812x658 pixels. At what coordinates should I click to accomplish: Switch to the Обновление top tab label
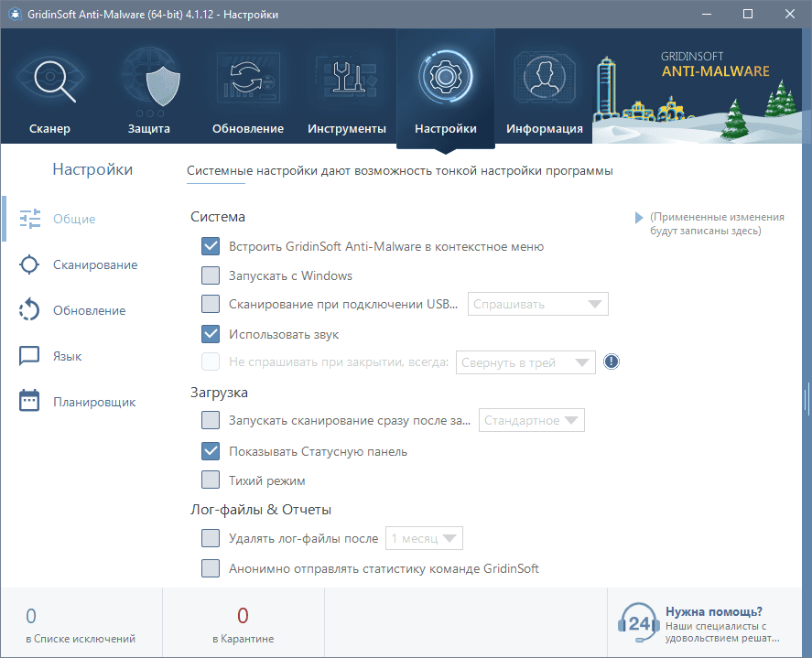247,128
